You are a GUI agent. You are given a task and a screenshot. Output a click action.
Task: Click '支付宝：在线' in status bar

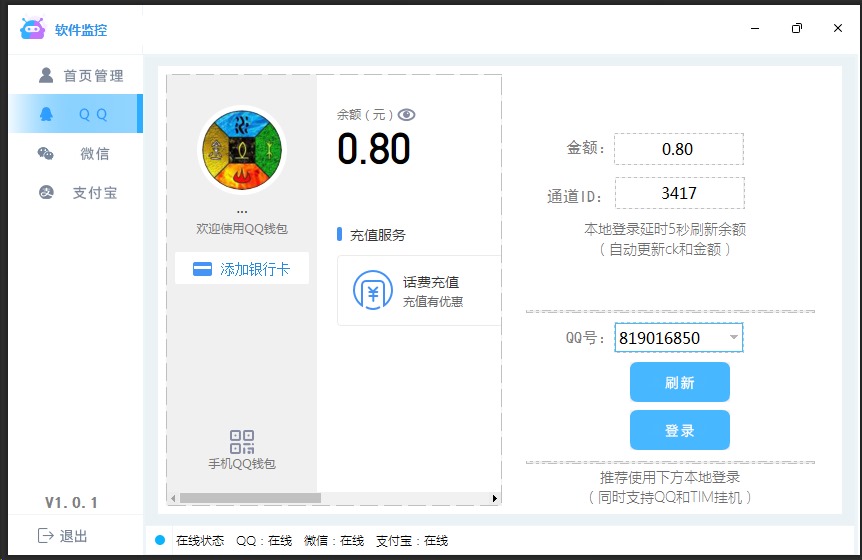click(412, 541)
